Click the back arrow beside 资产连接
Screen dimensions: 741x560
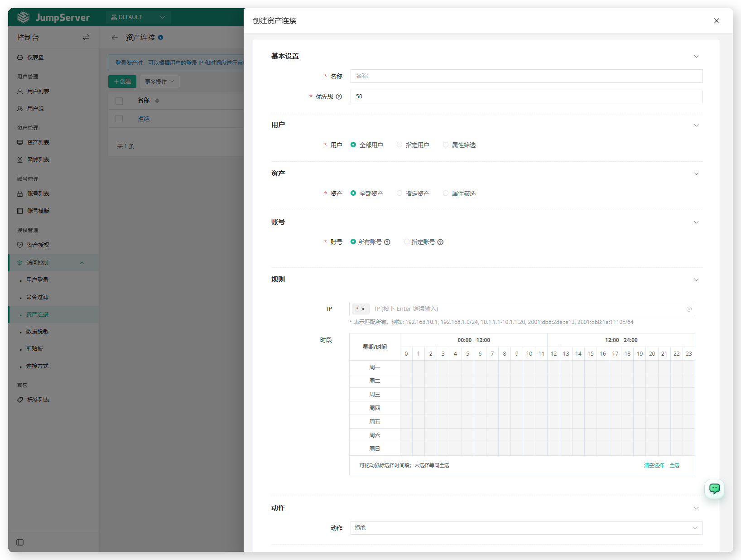(x=115, y=38)
